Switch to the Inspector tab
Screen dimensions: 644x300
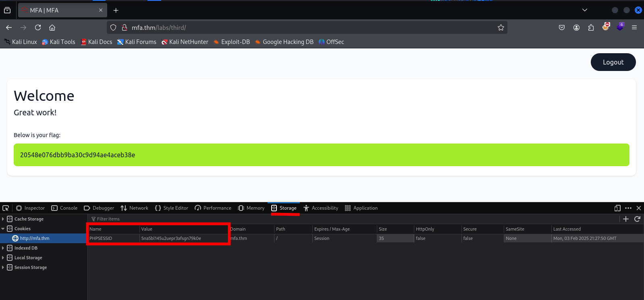(x=30, y=208)
